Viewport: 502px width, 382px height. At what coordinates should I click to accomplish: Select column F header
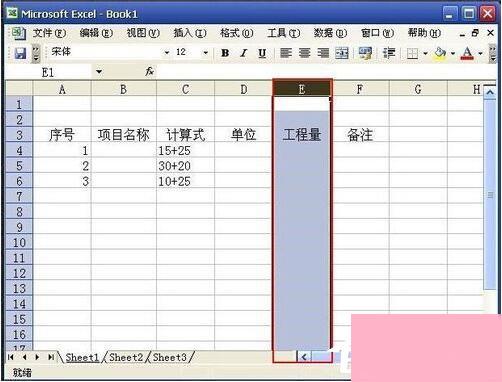[x=360, y=89]
